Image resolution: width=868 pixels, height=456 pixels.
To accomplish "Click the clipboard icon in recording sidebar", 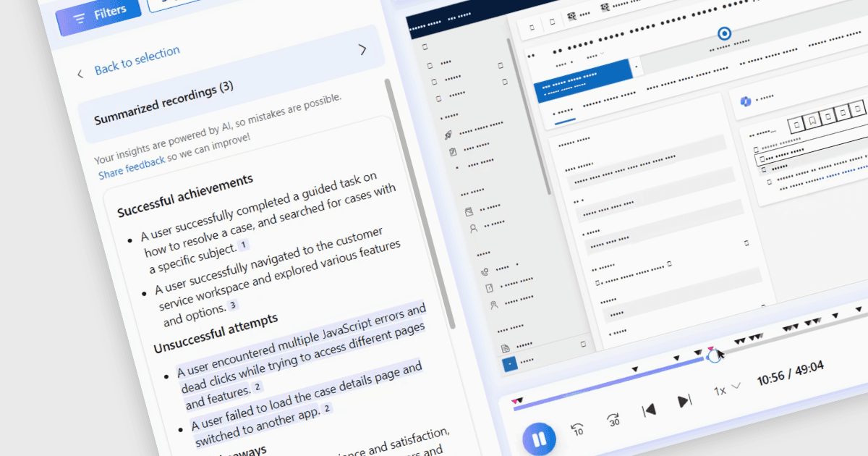I will coord(453,152).
